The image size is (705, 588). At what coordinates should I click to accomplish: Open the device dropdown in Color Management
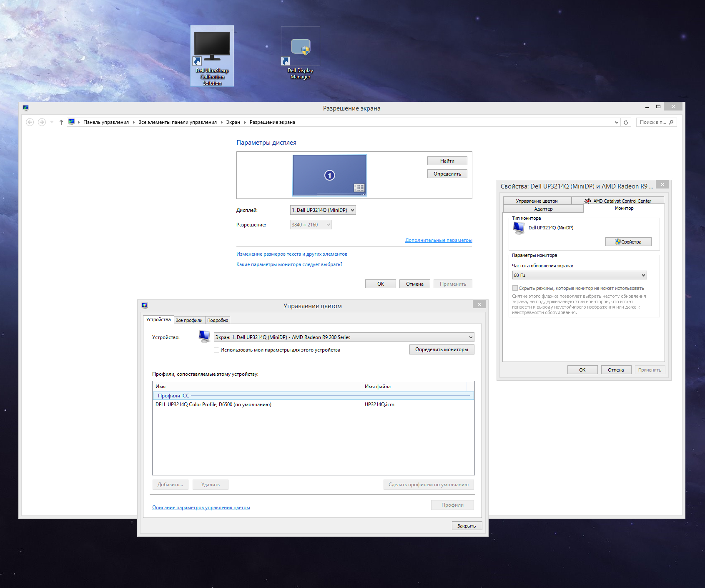click(344, 337)
